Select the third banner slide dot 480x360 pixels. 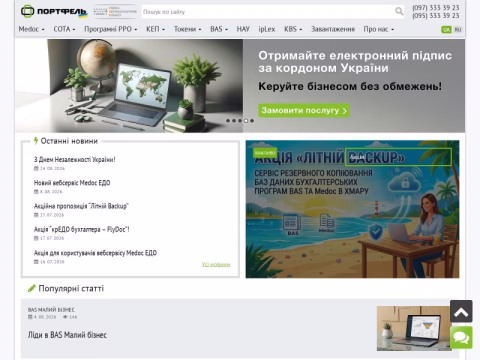click(240, 121)
